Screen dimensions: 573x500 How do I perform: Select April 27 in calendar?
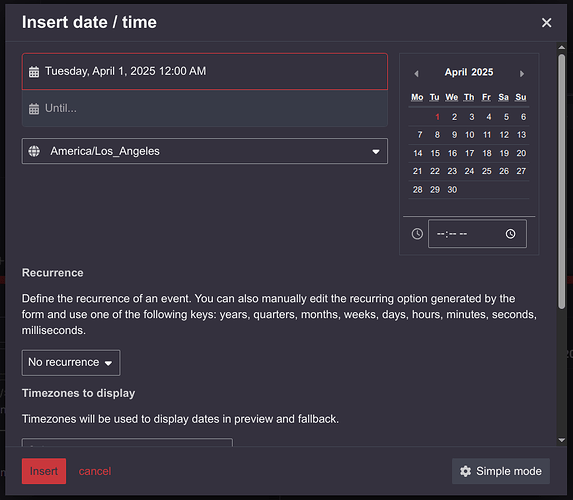coord(521,171)
